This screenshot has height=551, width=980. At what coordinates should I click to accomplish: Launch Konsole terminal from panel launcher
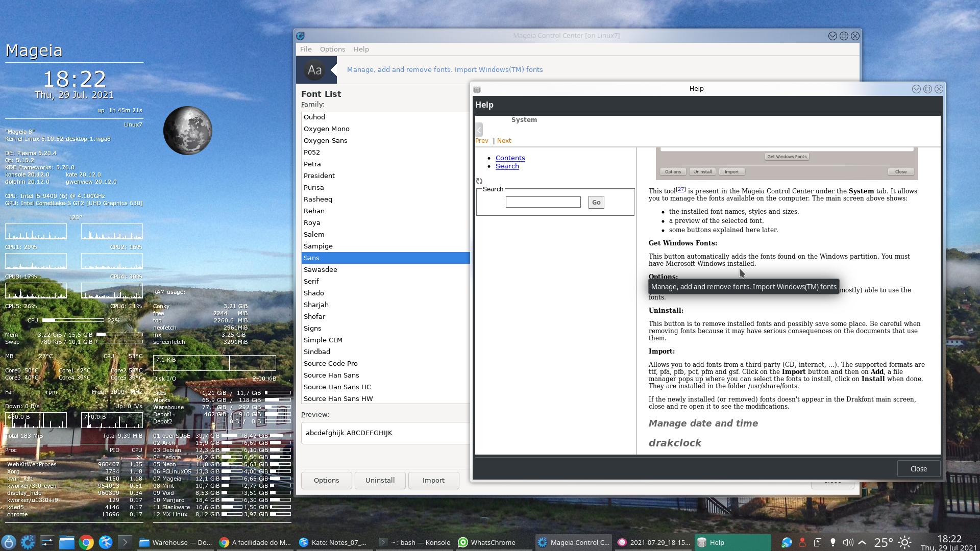[x=125, y=542]
